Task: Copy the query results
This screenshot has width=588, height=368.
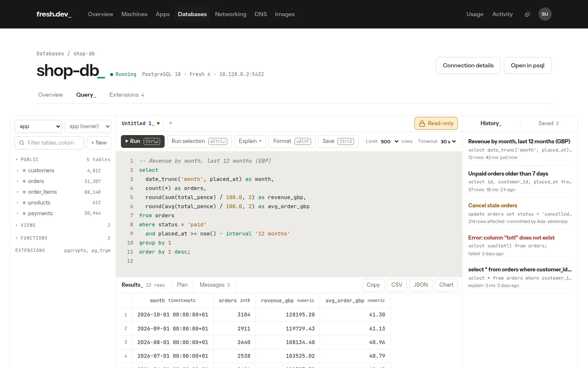Action: 373,285
